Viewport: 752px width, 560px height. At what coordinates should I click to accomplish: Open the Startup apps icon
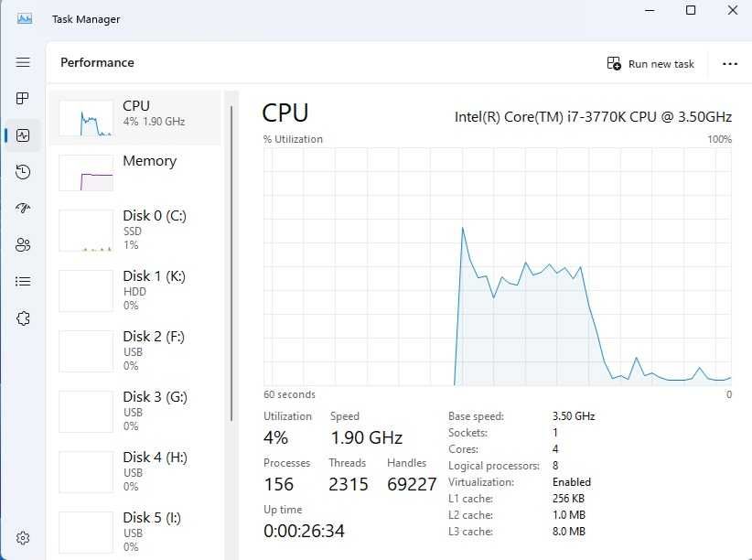click(x=23, y=209)
